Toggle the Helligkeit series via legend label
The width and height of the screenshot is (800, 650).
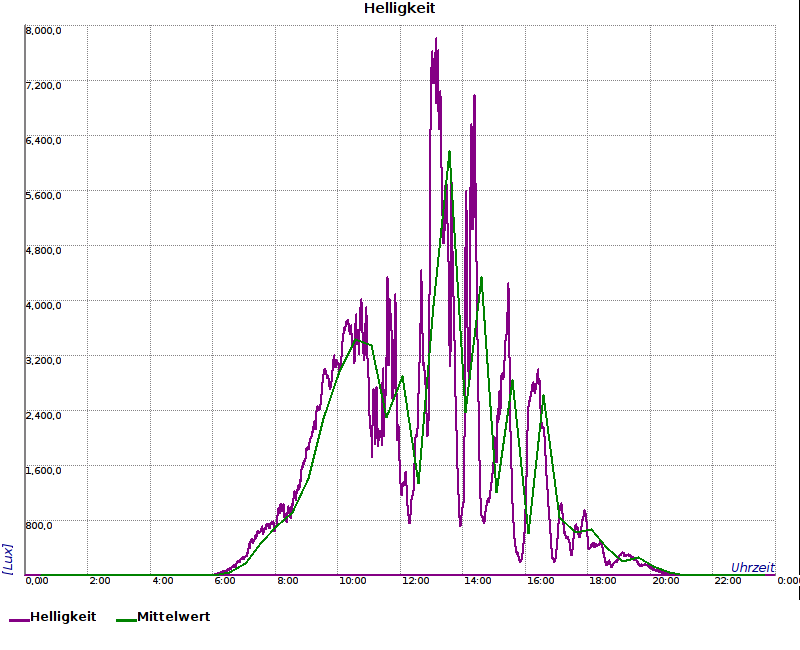63,617
